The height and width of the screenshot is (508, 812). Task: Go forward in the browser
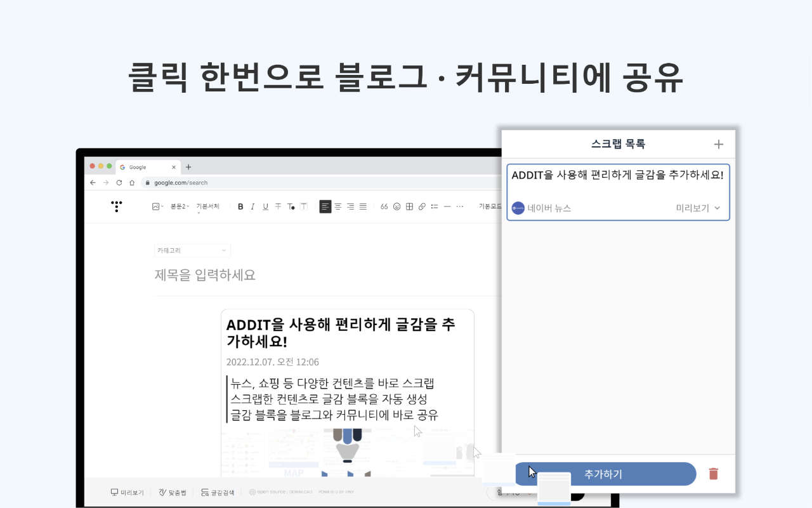click(x=105, y=182)
